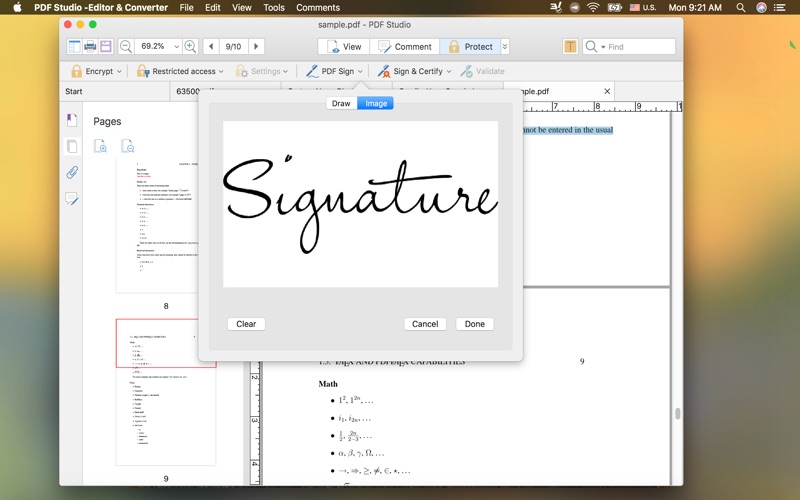Click the Settings gear-lock icon
The height and width of the screenshot is (500, 800).
point(241,71)
